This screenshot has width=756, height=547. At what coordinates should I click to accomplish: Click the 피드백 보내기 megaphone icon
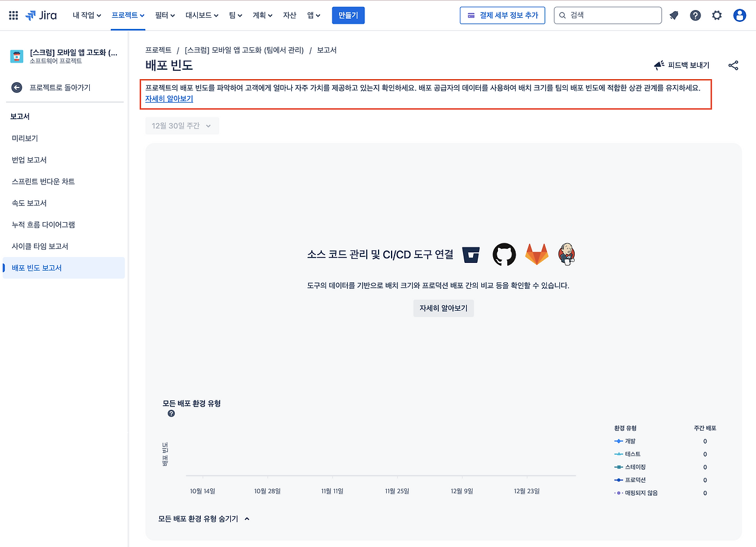(x=660, y=66)
